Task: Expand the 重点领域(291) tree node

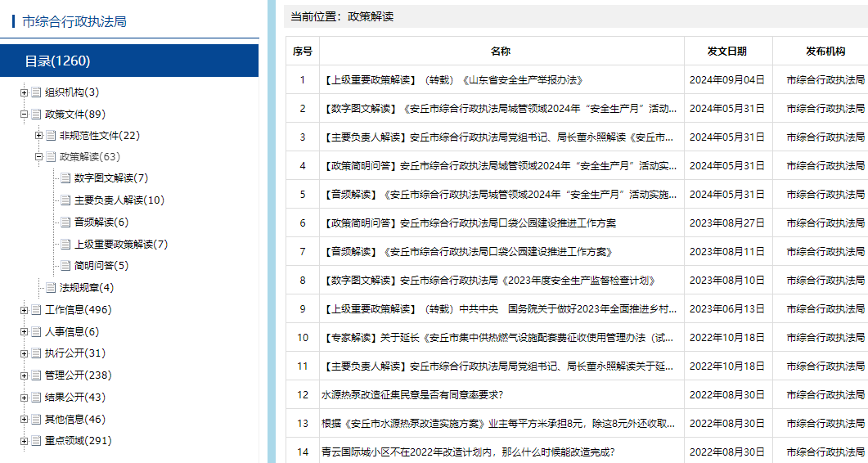Action: coord(24,441)
